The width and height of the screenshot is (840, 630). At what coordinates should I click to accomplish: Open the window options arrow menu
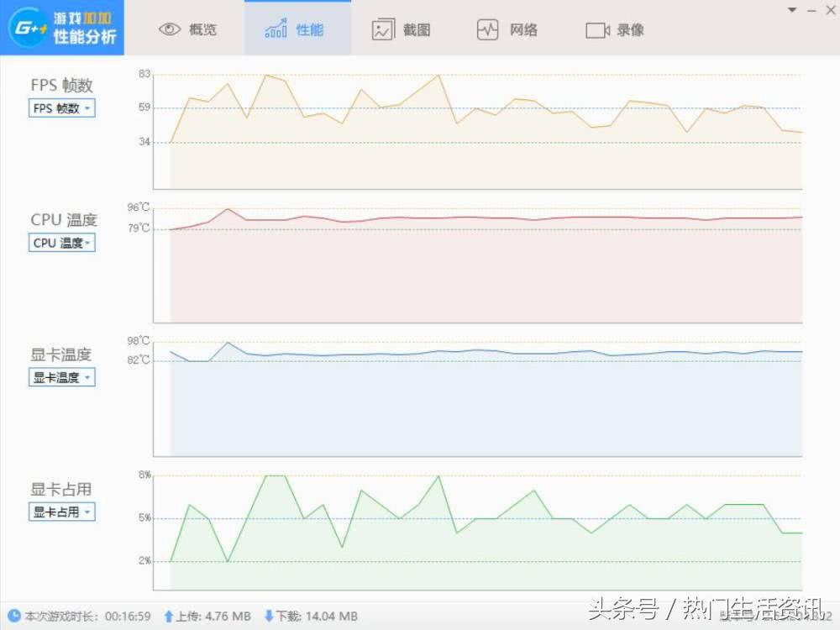coord(791,9)
